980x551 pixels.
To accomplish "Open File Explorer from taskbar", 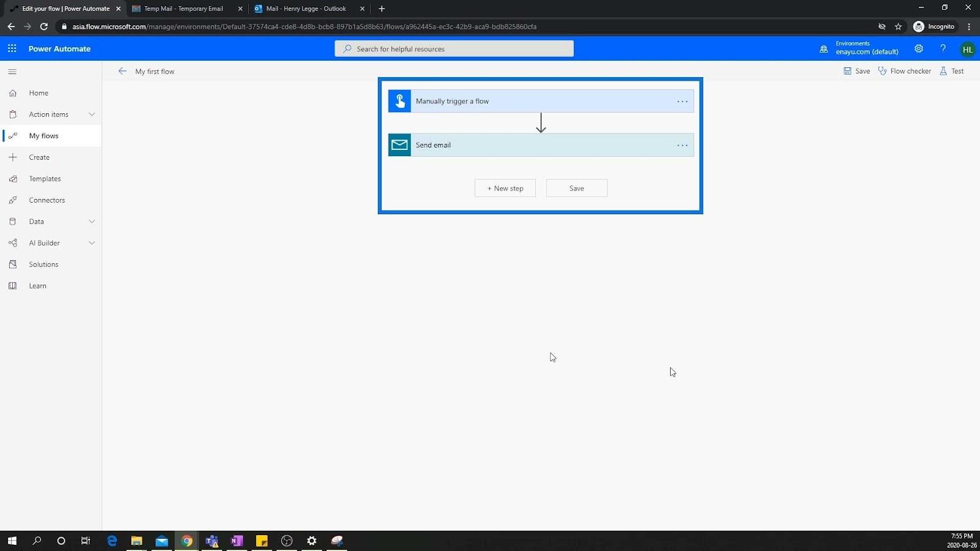I will point(137,541).
